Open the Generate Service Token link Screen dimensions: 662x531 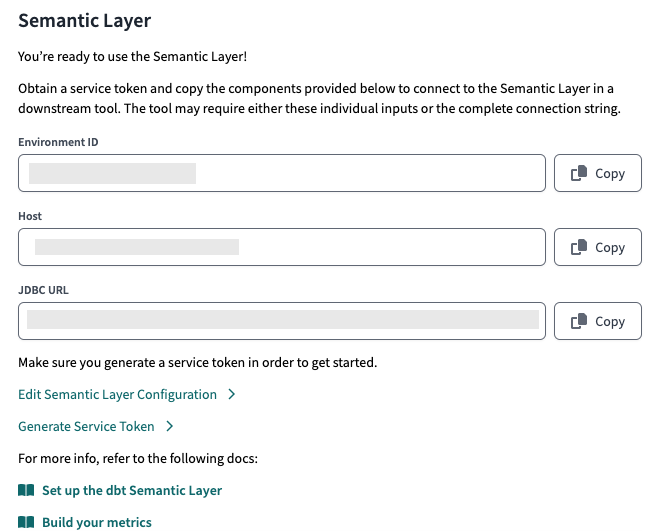tap(86, 427)
